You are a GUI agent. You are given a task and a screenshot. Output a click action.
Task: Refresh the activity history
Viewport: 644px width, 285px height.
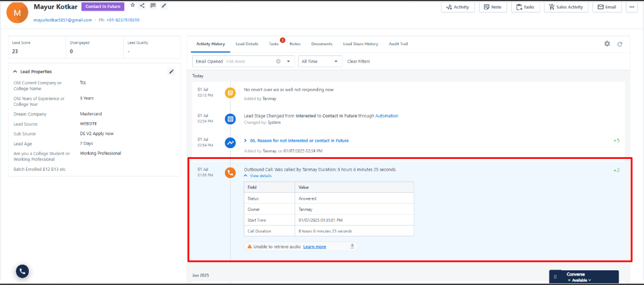tap(620, 44)
